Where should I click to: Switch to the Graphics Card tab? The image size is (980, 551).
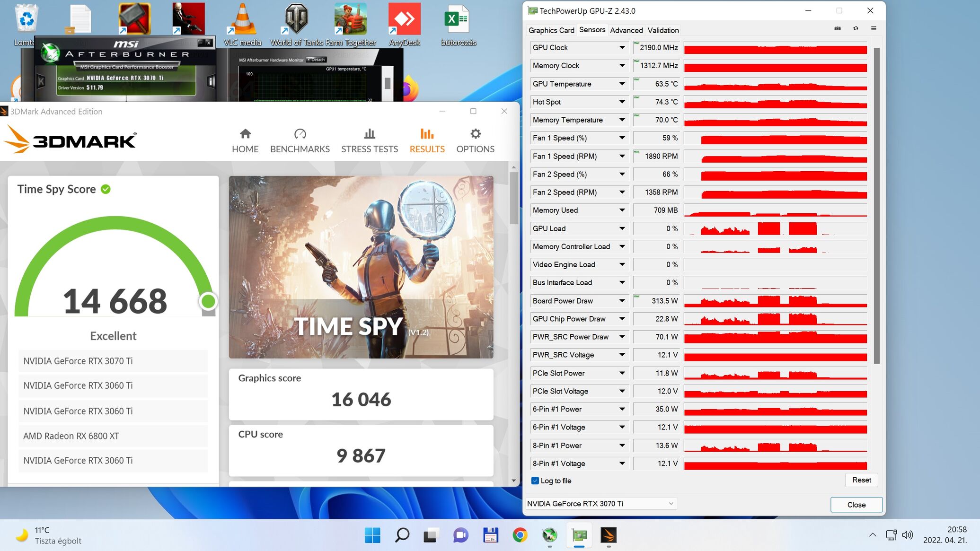point(551,30)
